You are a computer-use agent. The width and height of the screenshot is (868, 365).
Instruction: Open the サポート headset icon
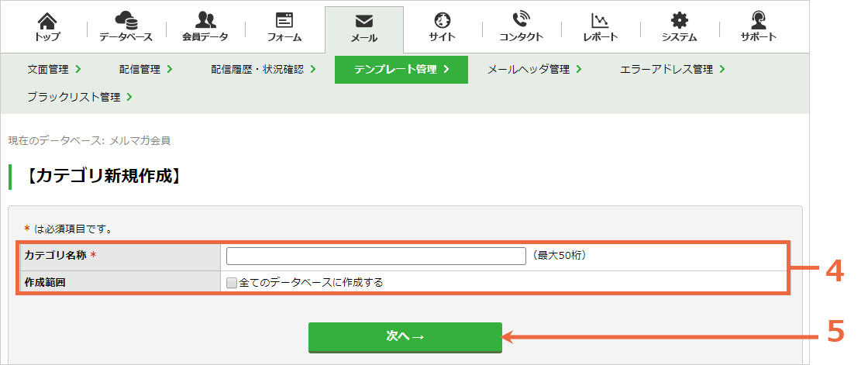point(759,20)
